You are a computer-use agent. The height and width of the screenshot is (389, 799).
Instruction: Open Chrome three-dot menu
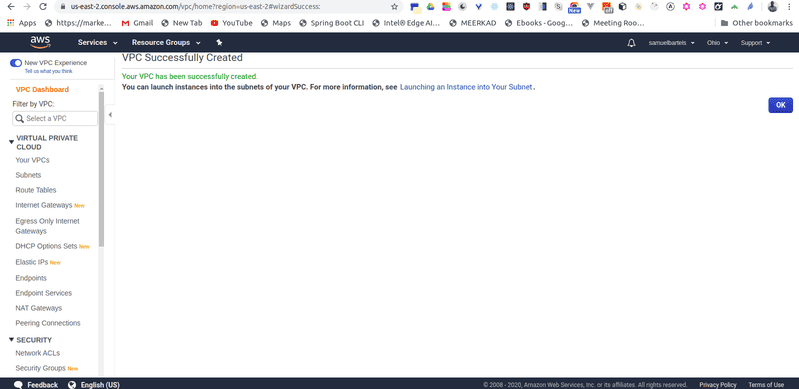790,7
